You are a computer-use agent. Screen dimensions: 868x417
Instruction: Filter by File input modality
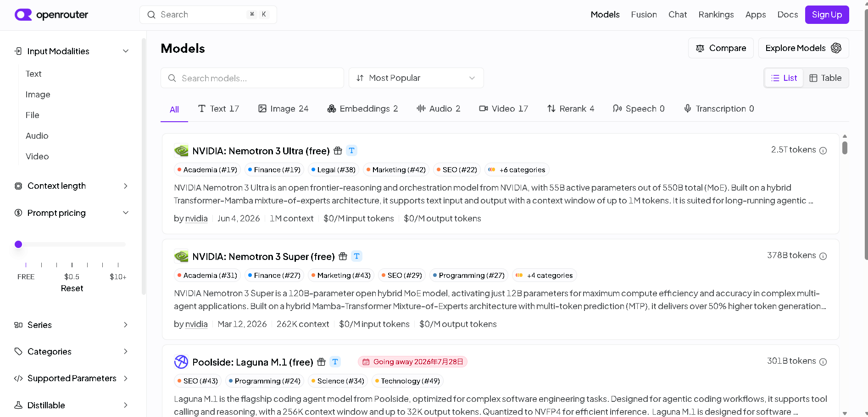33,115
